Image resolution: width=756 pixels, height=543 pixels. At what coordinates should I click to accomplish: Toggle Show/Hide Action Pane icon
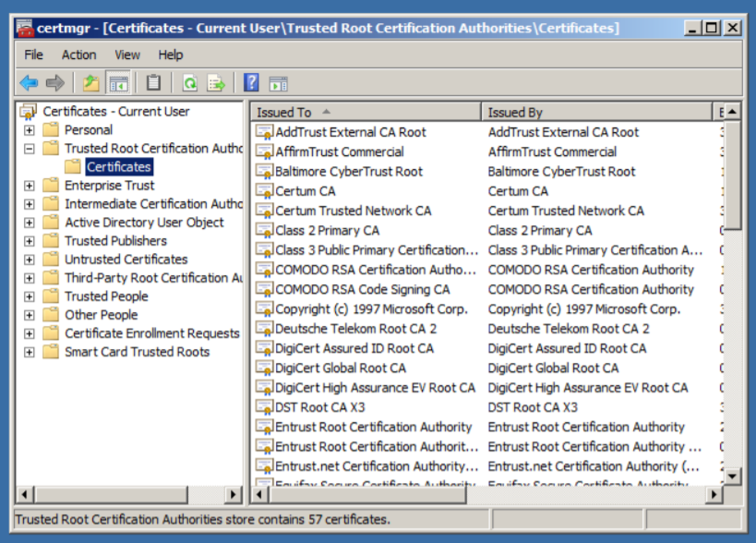coord(278,84)
